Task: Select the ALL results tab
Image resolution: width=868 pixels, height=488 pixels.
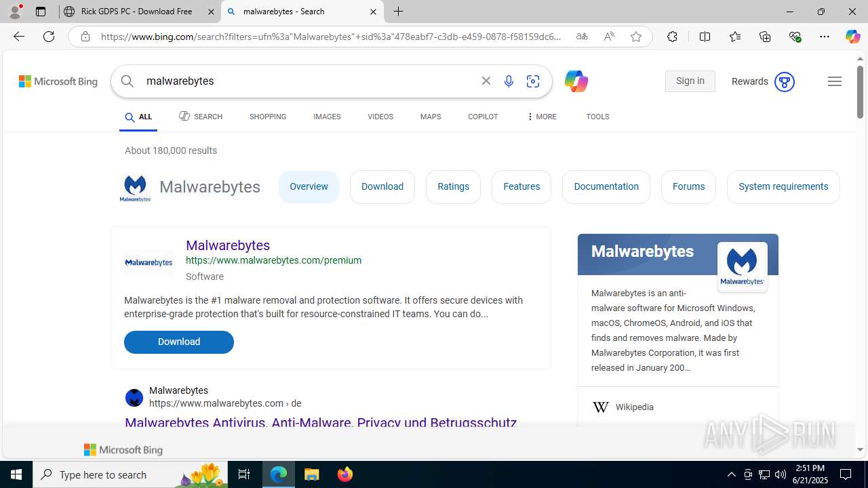Action: 138,117
